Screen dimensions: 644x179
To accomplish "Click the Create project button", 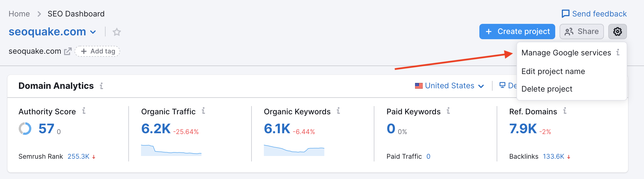I will pos(517,32).
